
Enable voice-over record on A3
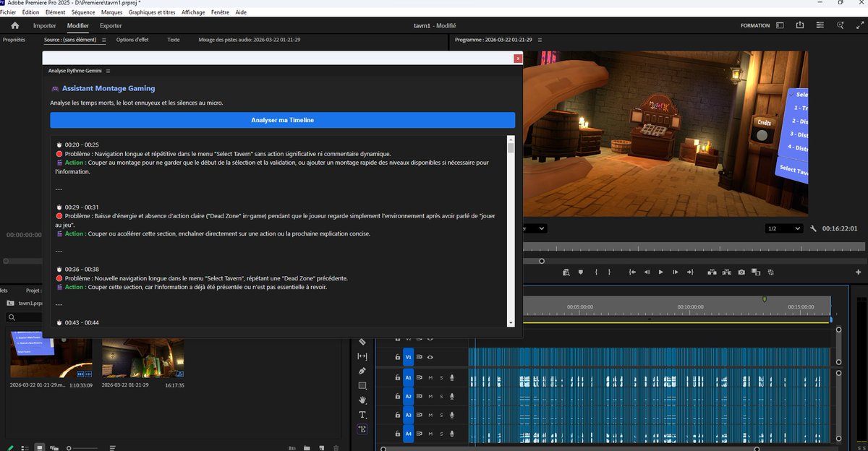[x=452, y=415]
